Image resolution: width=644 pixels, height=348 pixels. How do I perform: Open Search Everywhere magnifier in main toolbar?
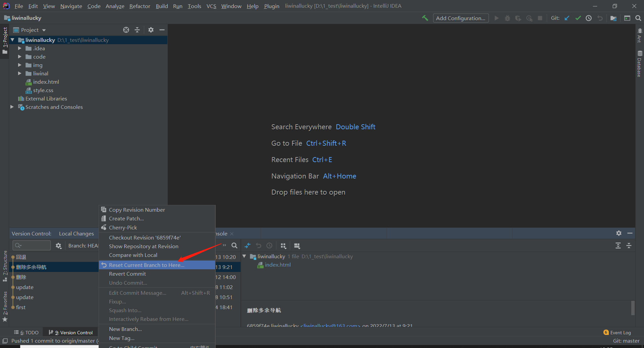coord(638,18)
